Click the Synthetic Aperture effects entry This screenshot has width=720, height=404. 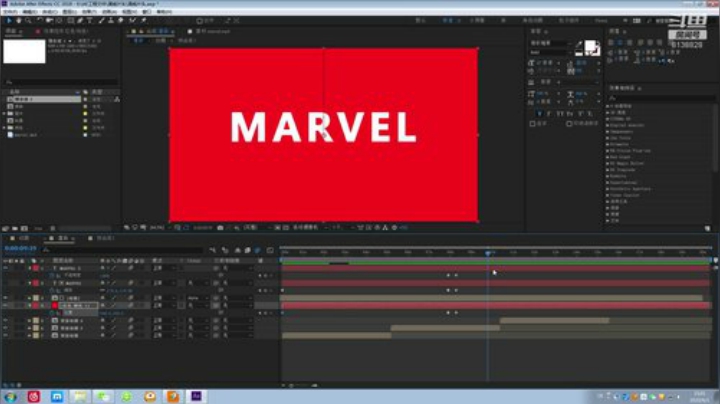click(628, 189)
